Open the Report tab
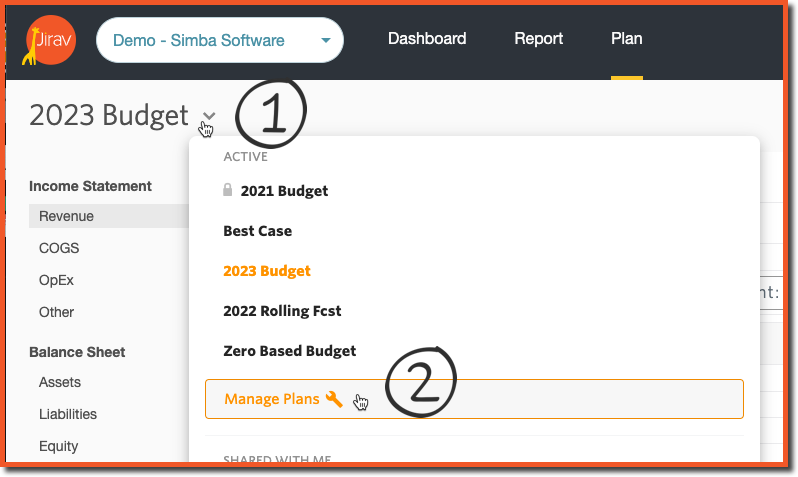Viewport: 798px width, 477px height. (538, 39)
